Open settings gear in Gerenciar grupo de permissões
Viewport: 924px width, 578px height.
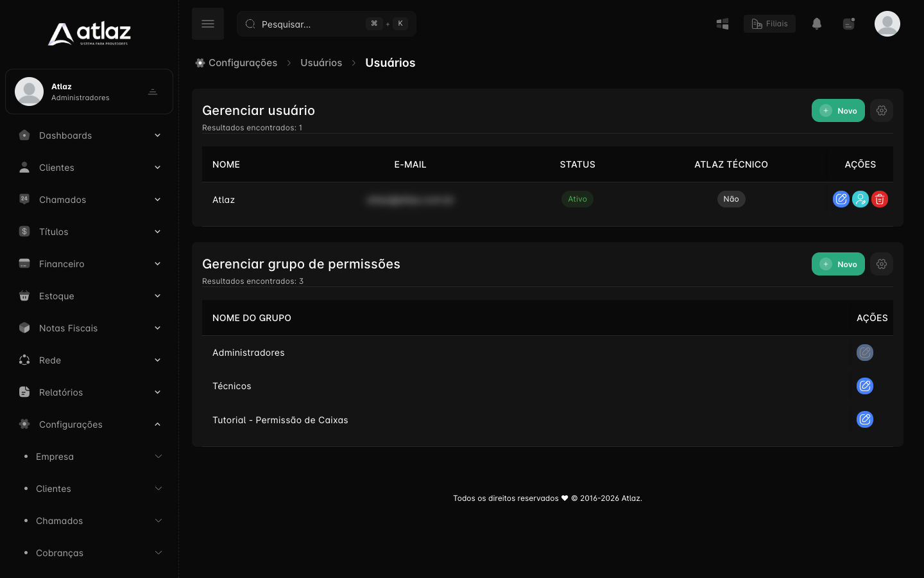coord(882,264)
